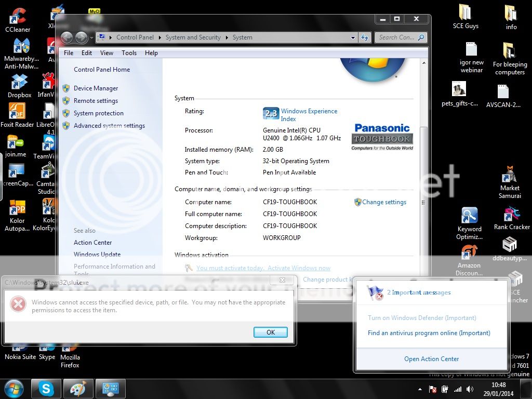Open the View menu
This screenshot has width=532, height=399.
tap(107, 53)
